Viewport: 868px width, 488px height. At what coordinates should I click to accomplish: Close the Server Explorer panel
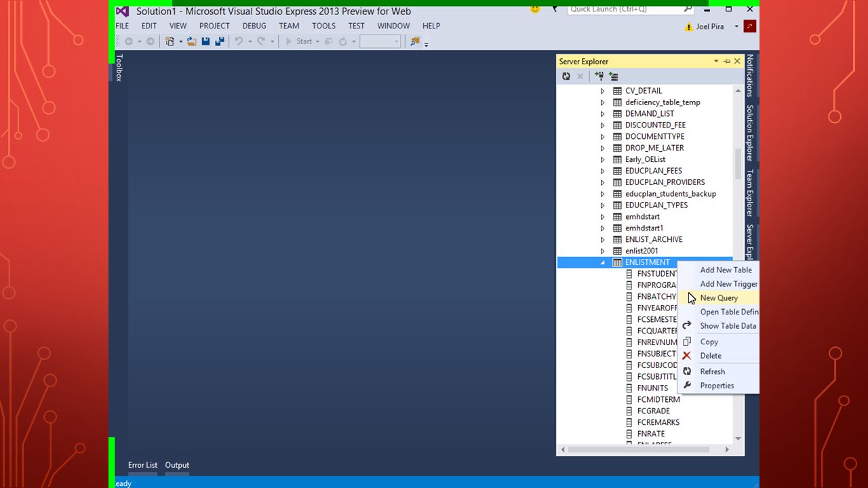click(x=738, y=62)
